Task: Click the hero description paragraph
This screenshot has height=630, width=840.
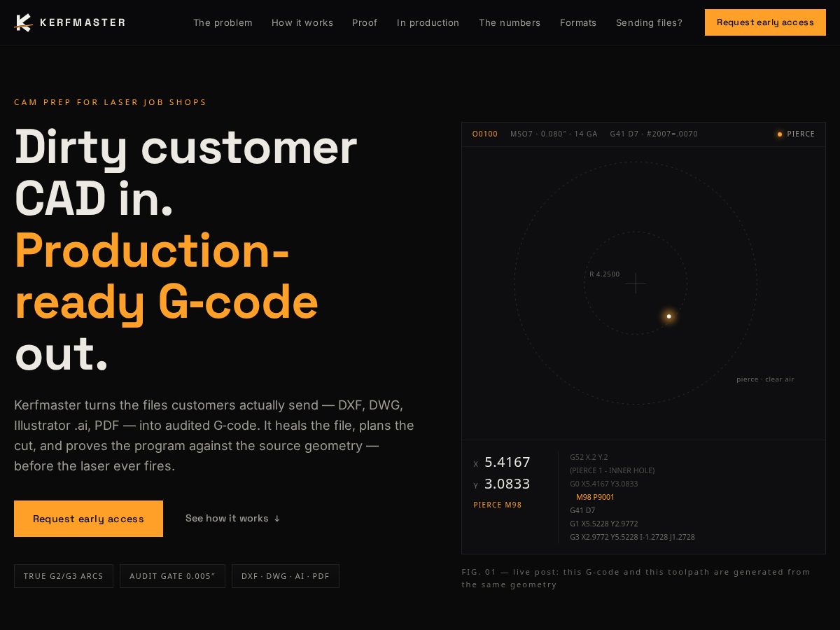Action: click(214, 435)
